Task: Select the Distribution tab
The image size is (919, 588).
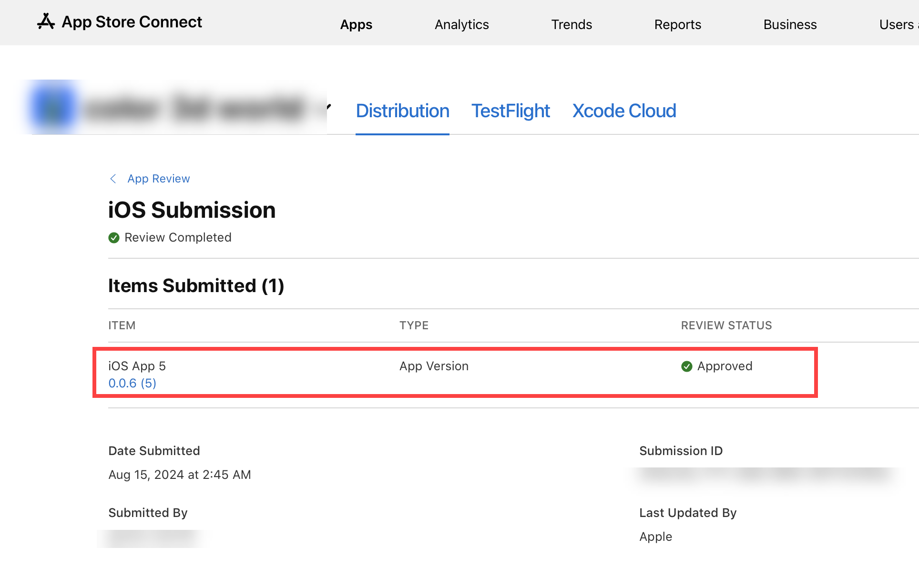Action: point(402,111)
